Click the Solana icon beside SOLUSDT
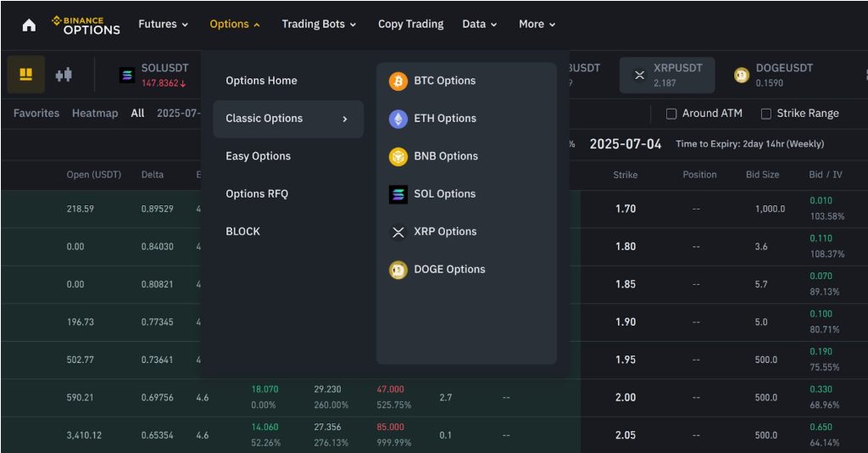Image resolution: width=868 pixels, height=453 pixels. (127, 75)
